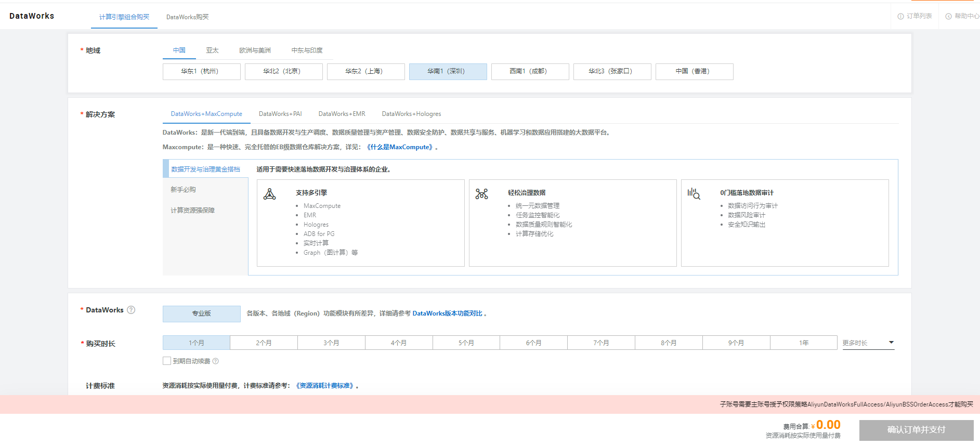Choose region 西南1（成都）
Screen dimensions: 980x445
[530, 72]
